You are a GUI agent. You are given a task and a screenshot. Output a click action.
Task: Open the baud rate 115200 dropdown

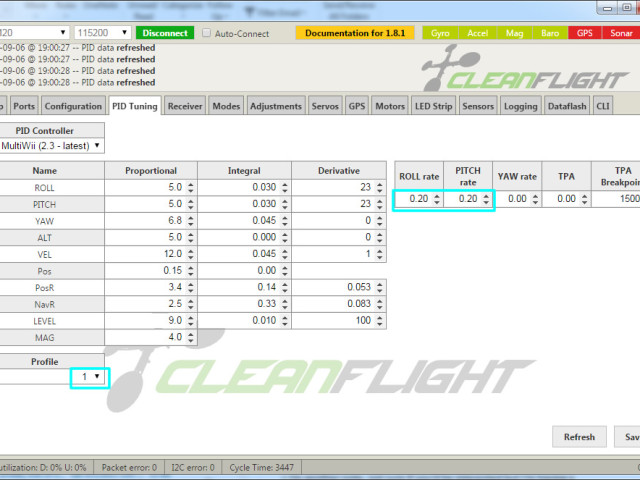(x=102, y=33)
